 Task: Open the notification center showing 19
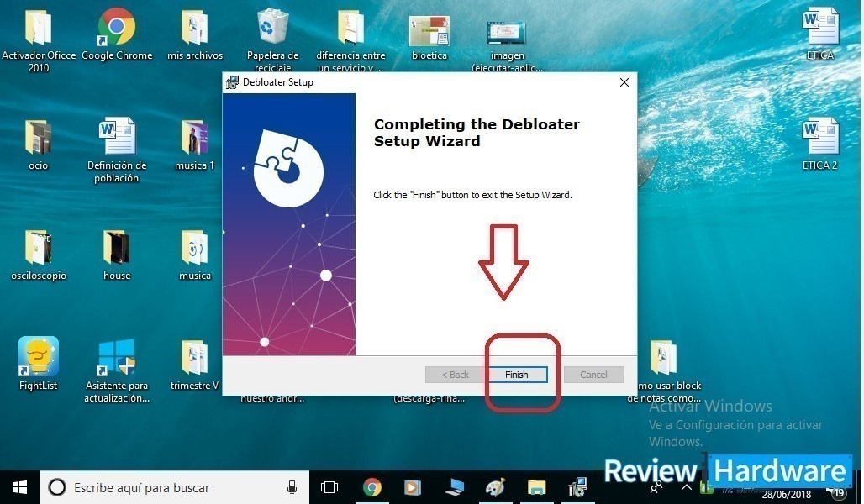pyautogui.click(x=838, y=491)
